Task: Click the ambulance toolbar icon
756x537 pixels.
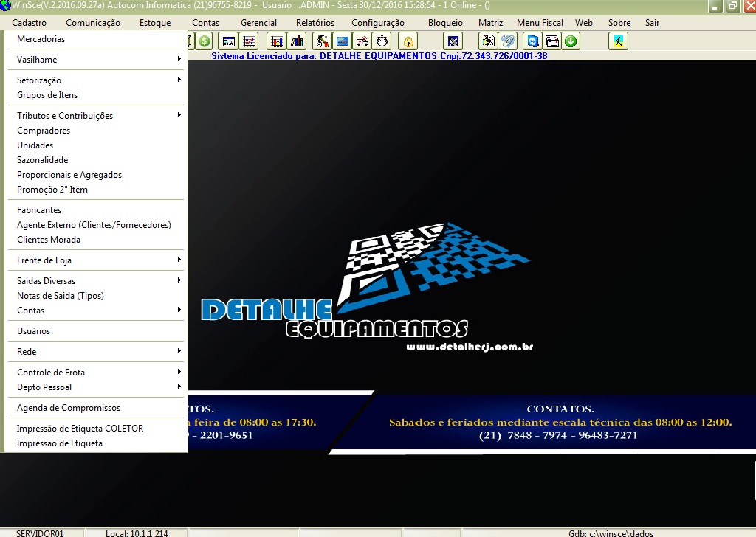Action: [362, 41]
